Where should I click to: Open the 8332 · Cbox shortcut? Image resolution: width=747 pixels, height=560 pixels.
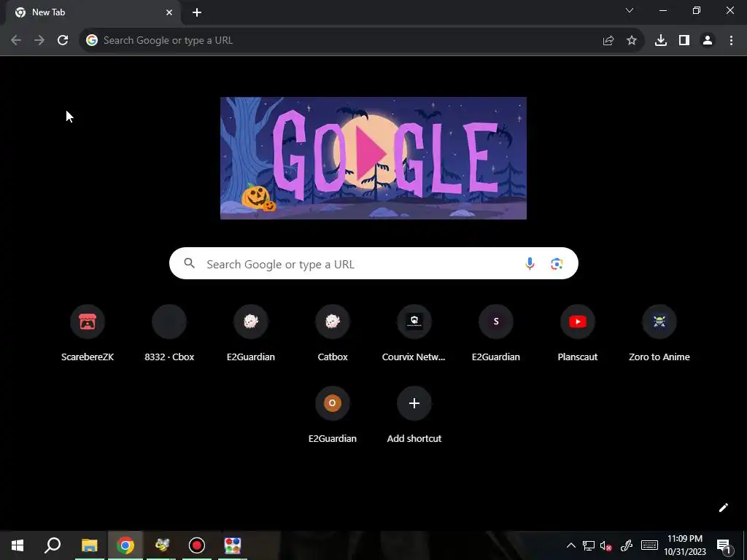click(x=169, y=333)
